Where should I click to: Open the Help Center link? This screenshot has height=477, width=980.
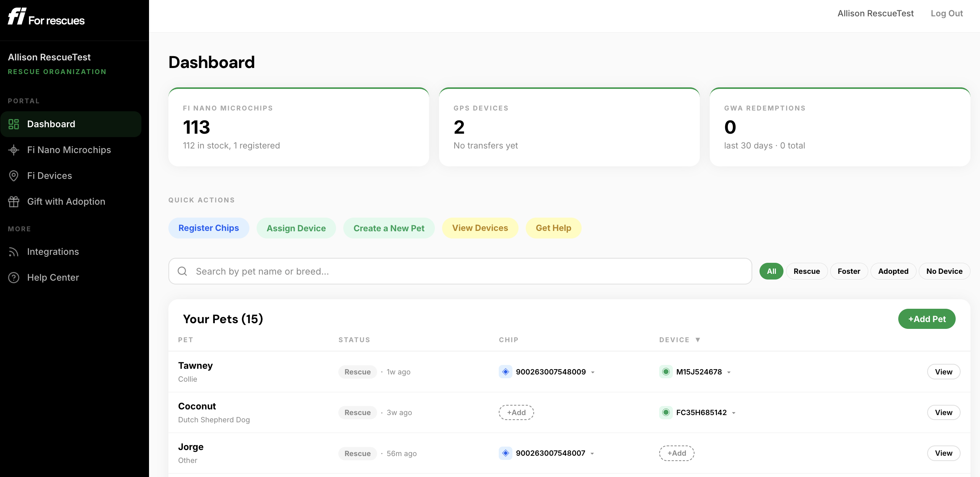click(71, 278)
